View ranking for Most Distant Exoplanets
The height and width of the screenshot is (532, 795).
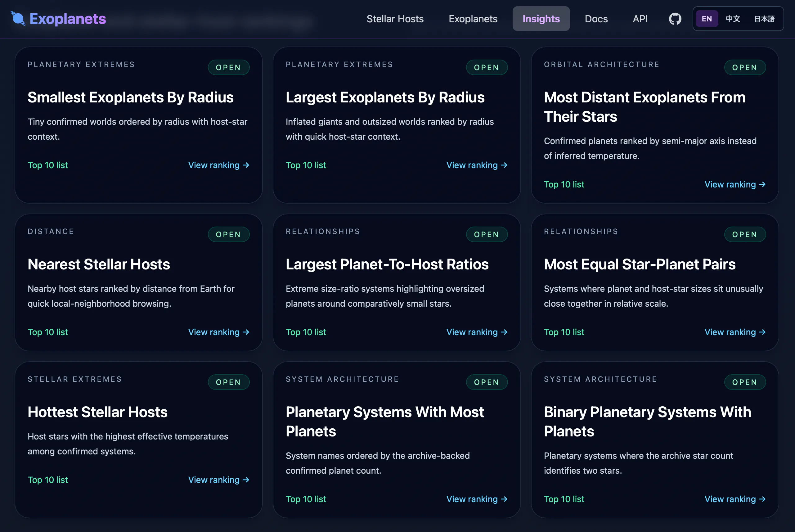pos(735,184)
